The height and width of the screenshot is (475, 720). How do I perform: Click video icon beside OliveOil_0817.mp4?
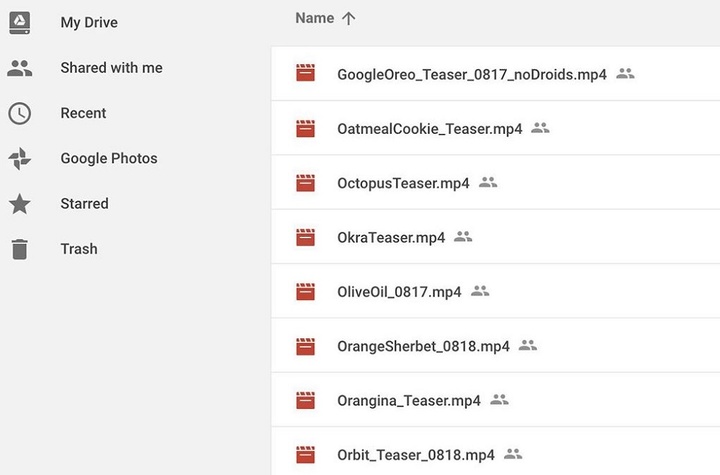pyautogui.click(x=305, y=291)
